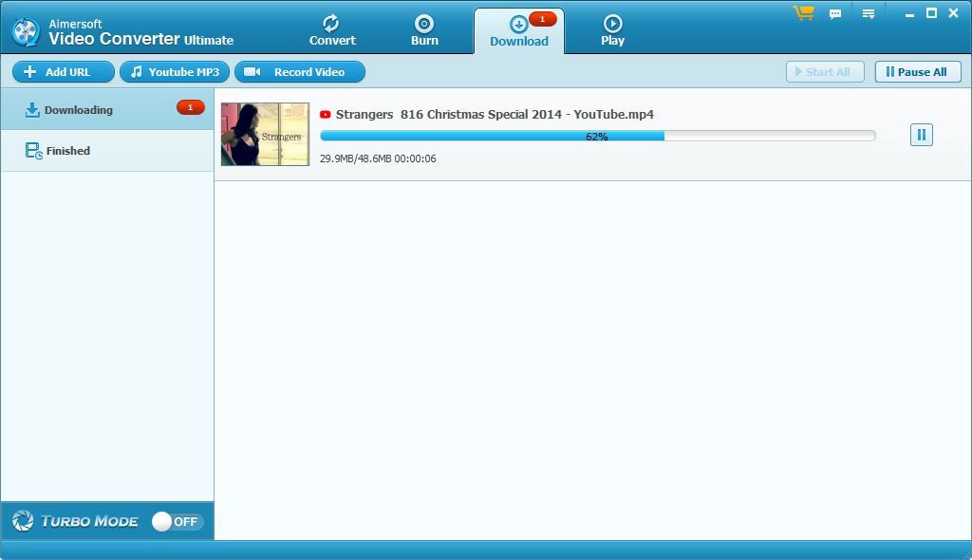Select the Convert tool icon

pos(332,24)
